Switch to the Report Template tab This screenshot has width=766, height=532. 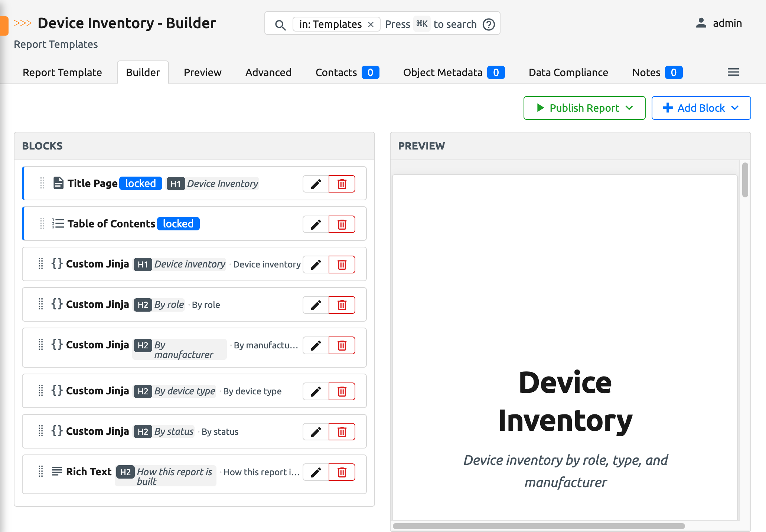coord(62,72)
